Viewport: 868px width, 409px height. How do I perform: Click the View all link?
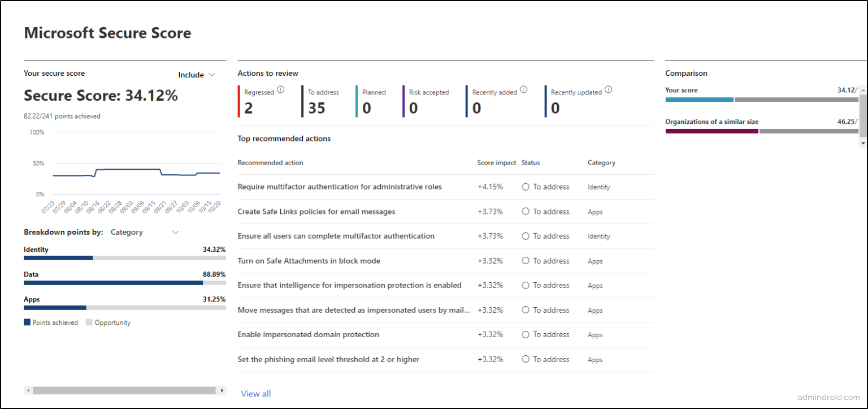point(256,394)
